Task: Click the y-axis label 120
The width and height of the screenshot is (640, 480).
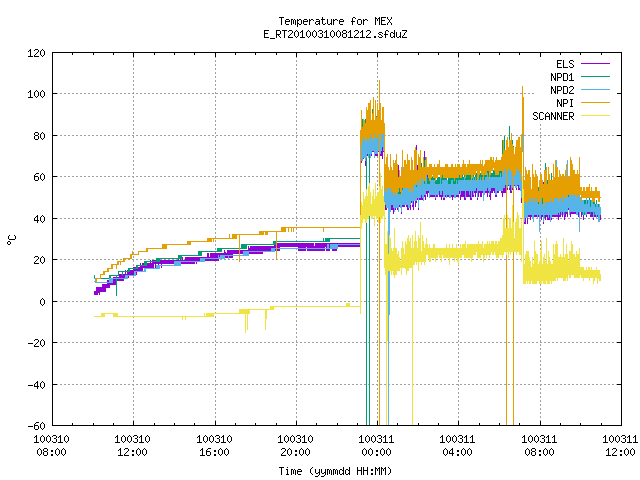Action: point(36,53)
